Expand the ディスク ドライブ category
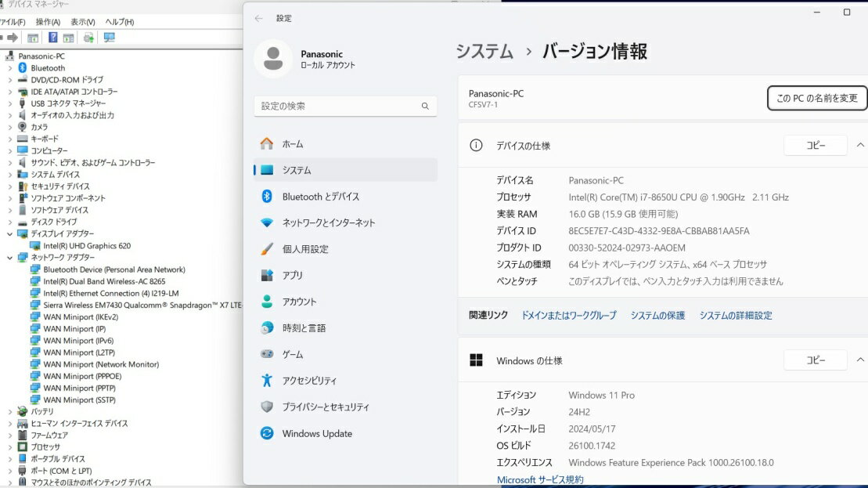 click(x=10, y=222)
